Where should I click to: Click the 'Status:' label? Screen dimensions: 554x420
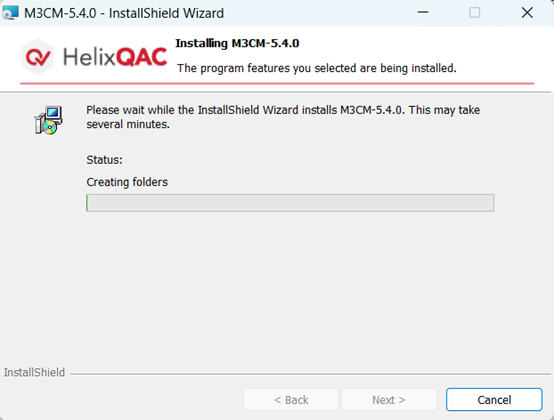click(x=105, y=160)
